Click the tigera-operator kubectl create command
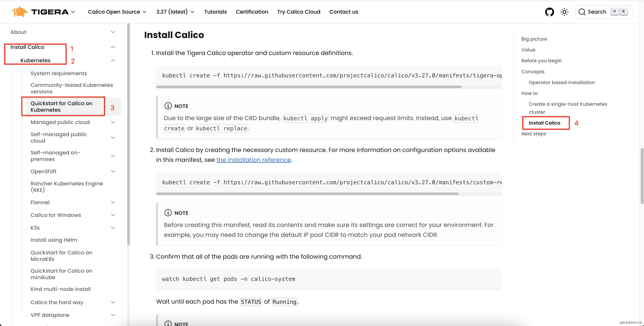 (332, 76)
